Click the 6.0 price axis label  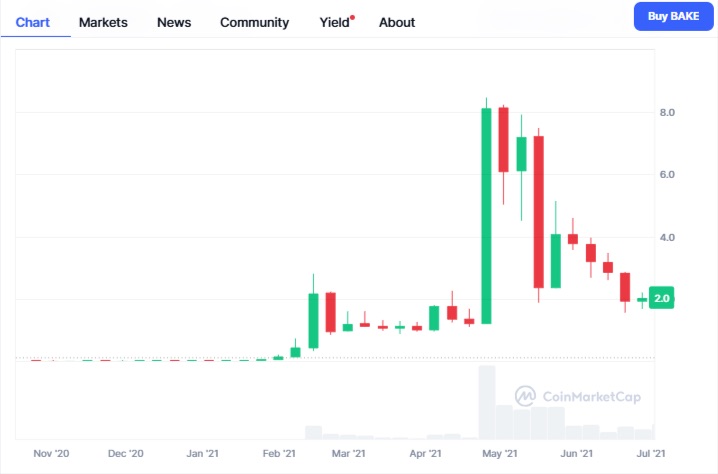click(667, 174)
